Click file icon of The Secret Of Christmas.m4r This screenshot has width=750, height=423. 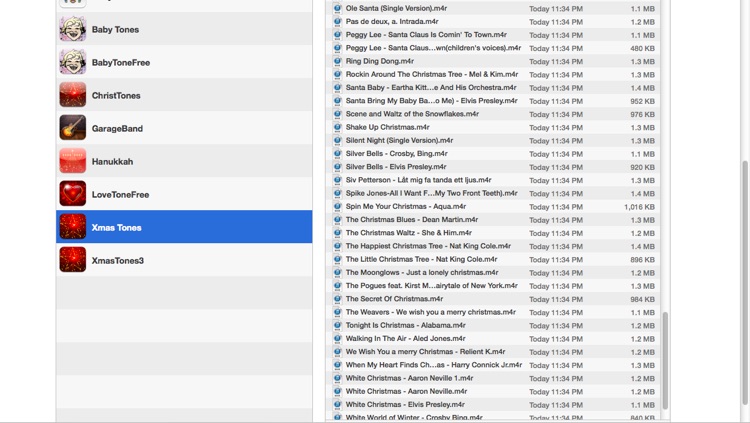pyautogui.click(x=337, y=299)
